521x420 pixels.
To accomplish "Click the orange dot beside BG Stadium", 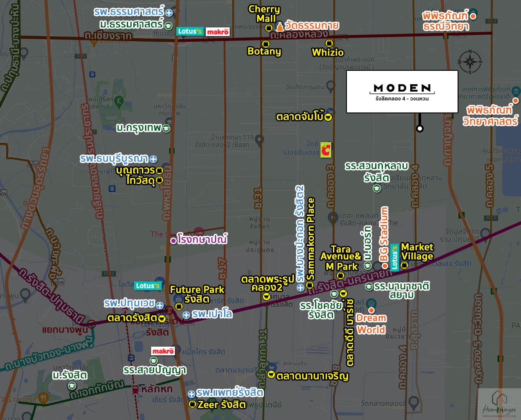I will pos(385,265).
